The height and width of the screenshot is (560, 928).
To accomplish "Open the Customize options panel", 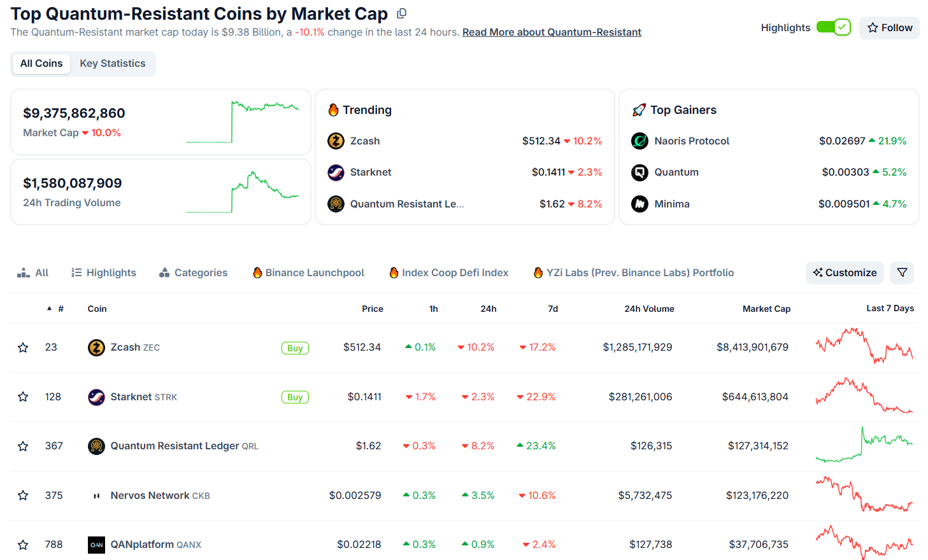I will point(845,272).
